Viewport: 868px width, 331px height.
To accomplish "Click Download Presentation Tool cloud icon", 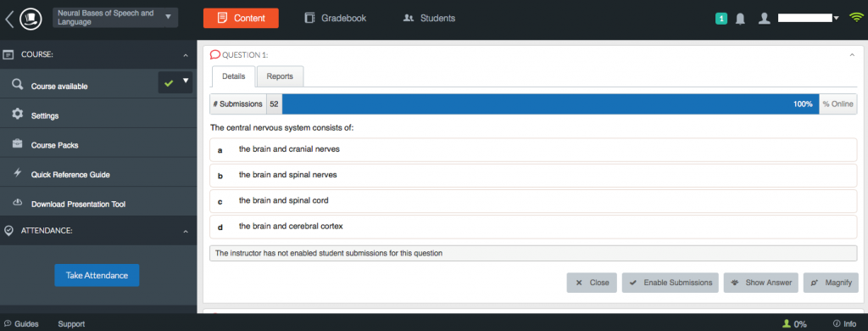I will coord(18,202).
